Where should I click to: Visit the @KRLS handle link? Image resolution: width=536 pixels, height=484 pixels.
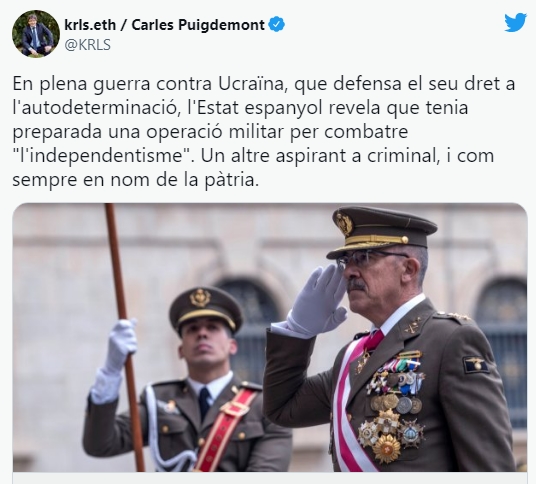88,45
